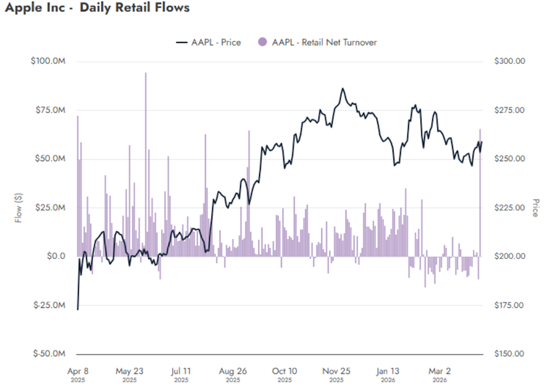Select the Jul 11 2025 date label
Image resolution: width=552 pixels, height=392 pixels.
(x=181, y=375)
